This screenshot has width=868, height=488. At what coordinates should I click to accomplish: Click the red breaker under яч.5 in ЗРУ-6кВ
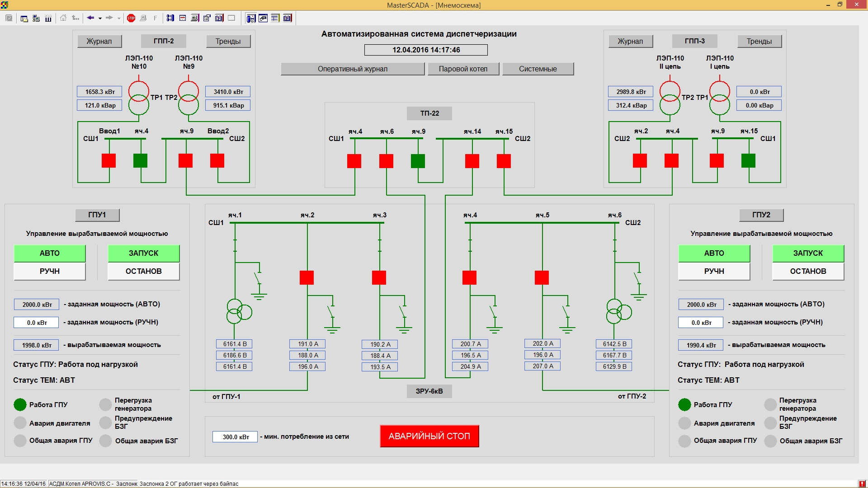click(542, 277)
